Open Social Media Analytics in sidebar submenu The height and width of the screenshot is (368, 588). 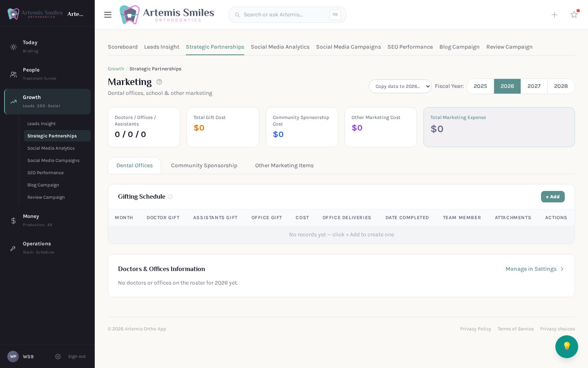point(57,148)
